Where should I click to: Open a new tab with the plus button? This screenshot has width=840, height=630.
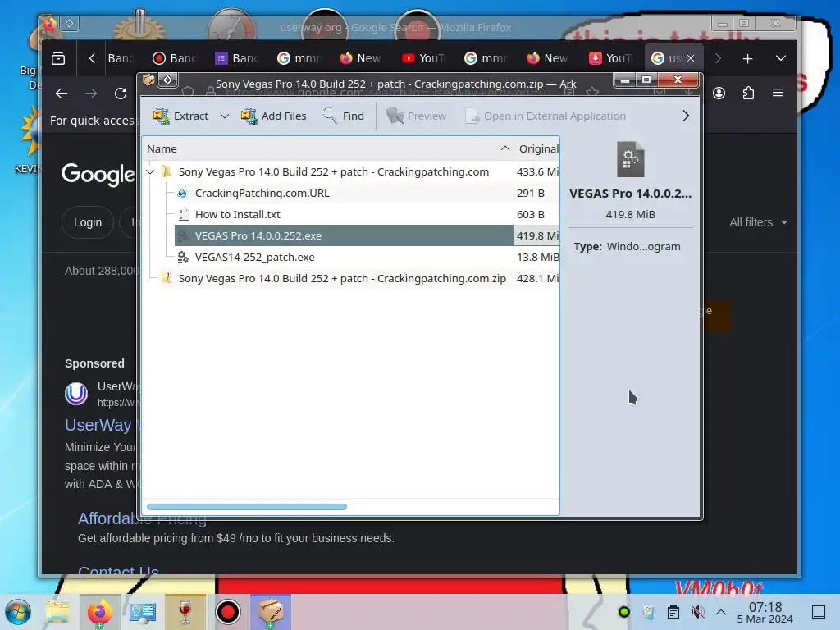(747, 58)
